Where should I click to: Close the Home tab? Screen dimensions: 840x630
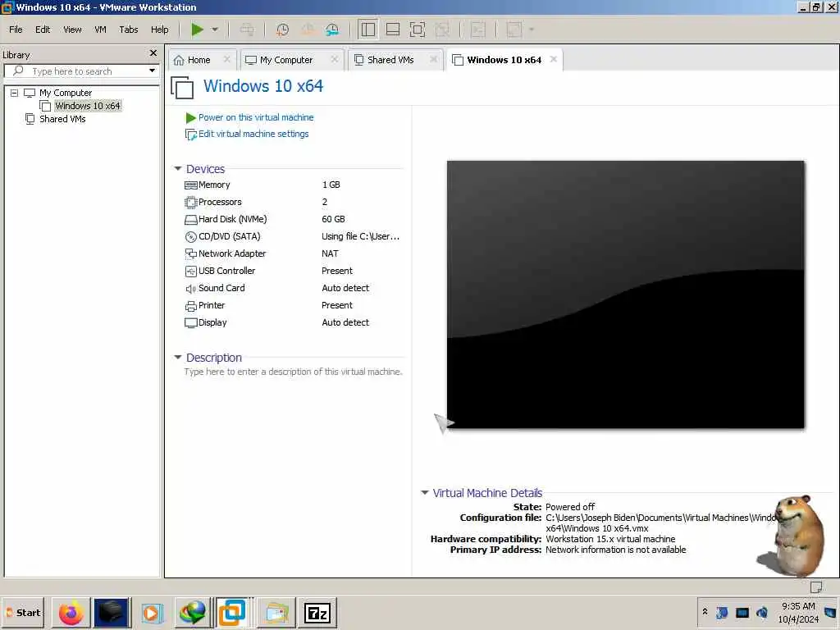click(226, 59)
